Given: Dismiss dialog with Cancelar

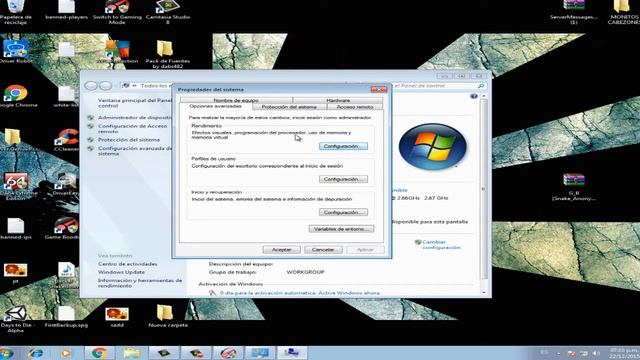Looking at the screenshot, I should [323, 249].
